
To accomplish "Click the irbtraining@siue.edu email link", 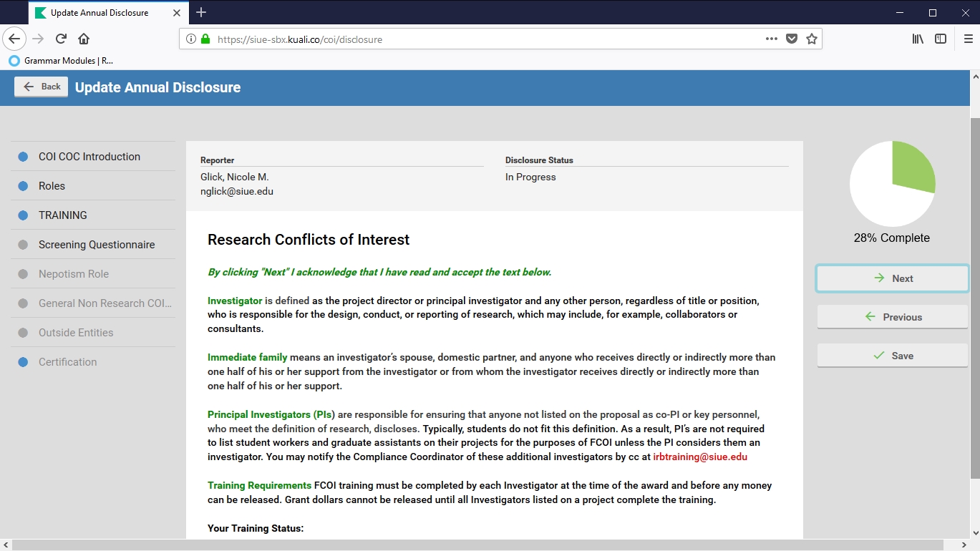I will pos(699,457).
